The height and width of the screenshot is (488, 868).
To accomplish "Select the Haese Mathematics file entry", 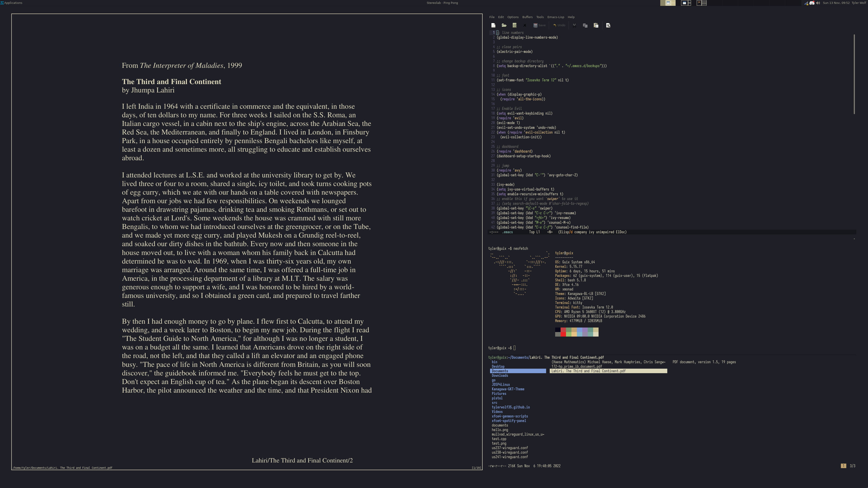I will (608, 362).
